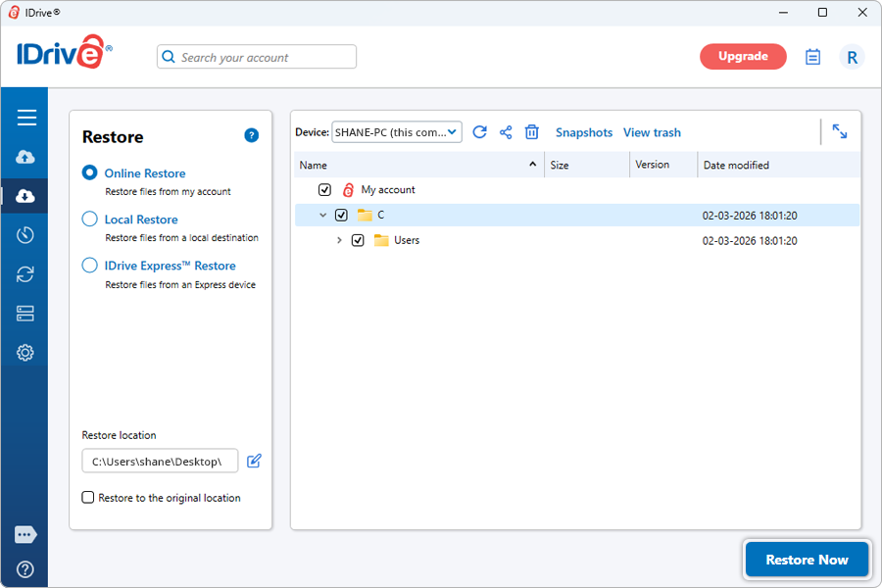The height and width of the screenshot is (588, 882).
Task: Collapse the C folder tree node
Action: point(322,215)
